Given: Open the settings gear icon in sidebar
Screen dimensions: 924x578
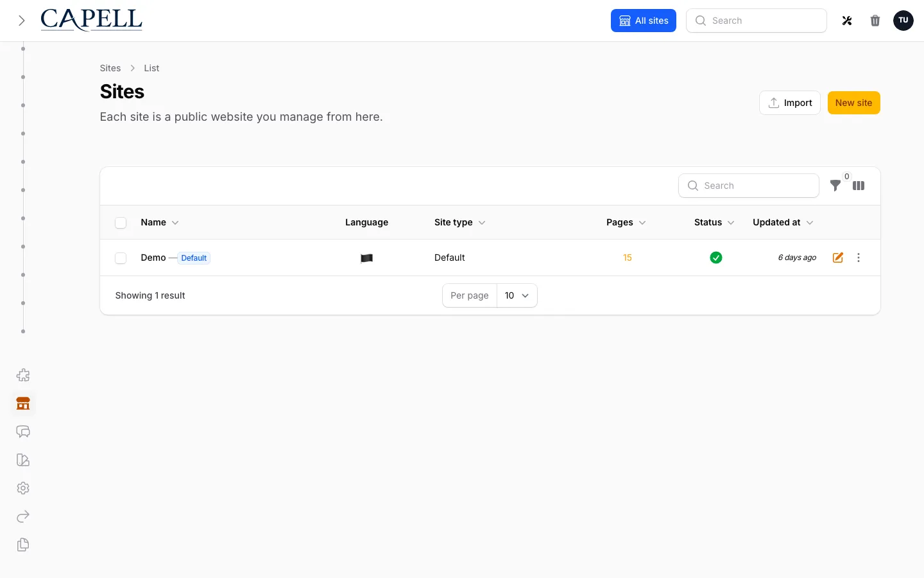Looking at the screenshot, I should (x=23, y=488).
